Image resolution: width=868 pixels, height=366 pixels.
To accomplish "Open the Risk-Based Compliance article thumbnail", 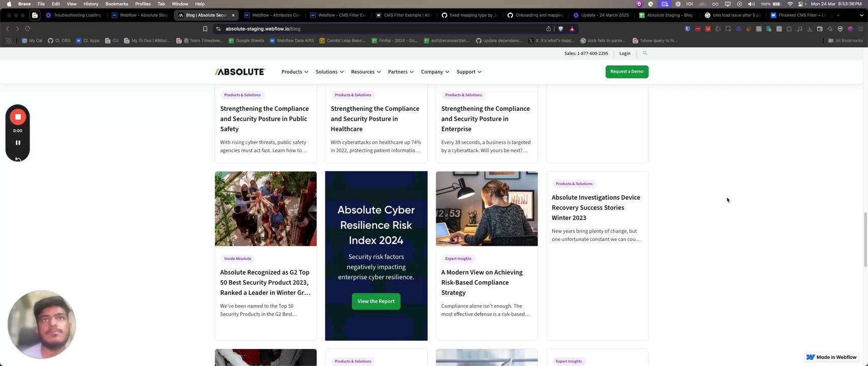I will pyautogui.click(x=487, y=208).
